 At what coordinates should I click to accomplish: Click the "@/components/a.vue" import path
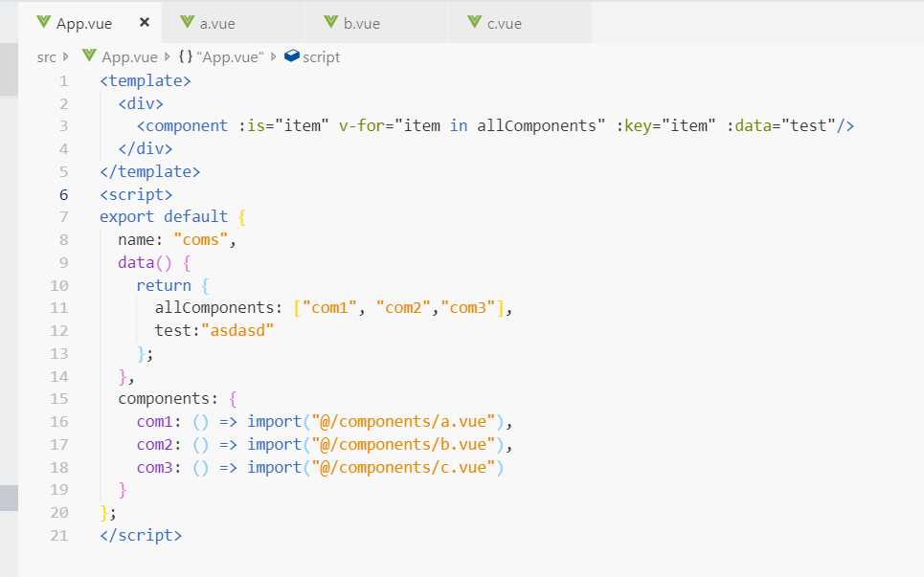pos(403,422)
